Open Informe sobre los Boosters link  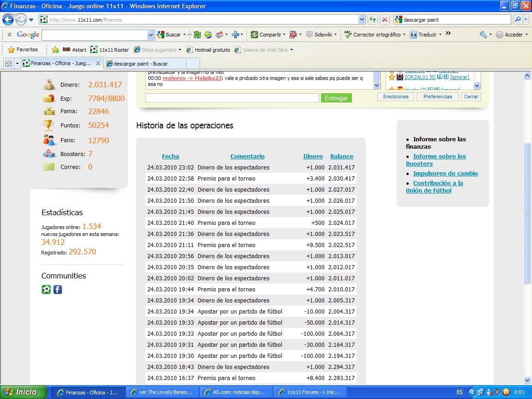point(435,160)
